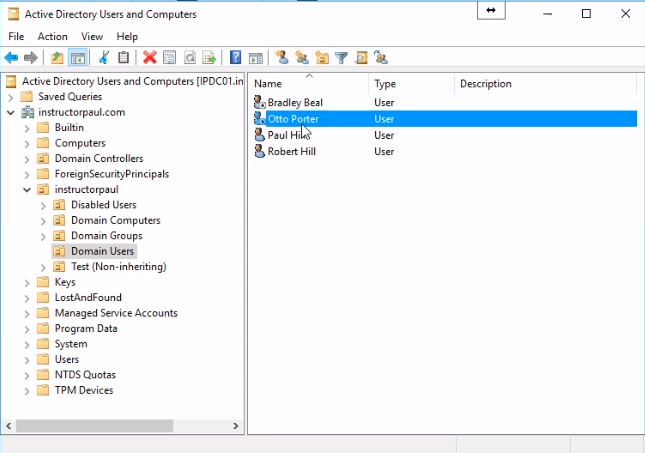Click the Paste clipboard icon
Screen dimensions: 645x453
(x=123, y=58)
